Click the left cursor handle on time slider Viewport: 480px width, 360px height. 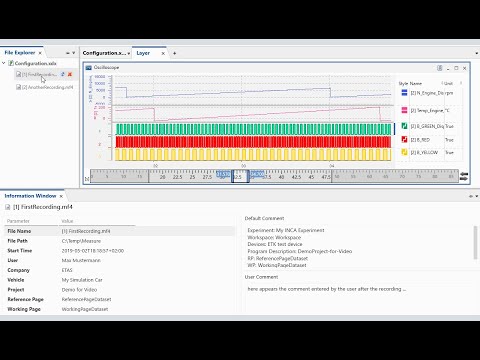point(232,176)
